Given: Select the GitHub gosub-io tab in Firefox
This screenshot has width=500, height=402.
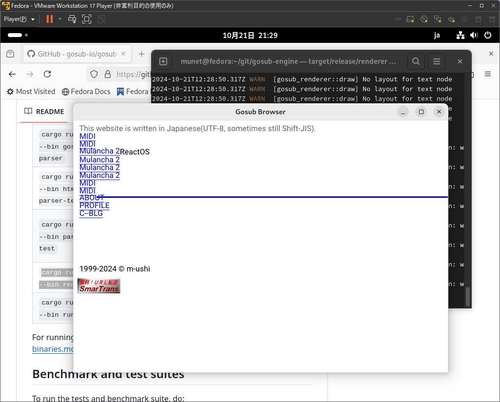Looking at the screenshot, I should tap(77, 54).
